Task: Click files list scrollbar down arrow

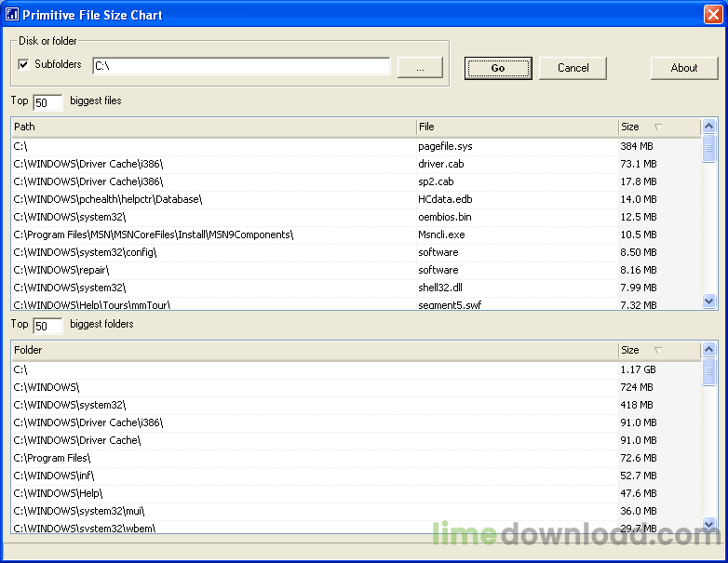Action: click(709, 301)
